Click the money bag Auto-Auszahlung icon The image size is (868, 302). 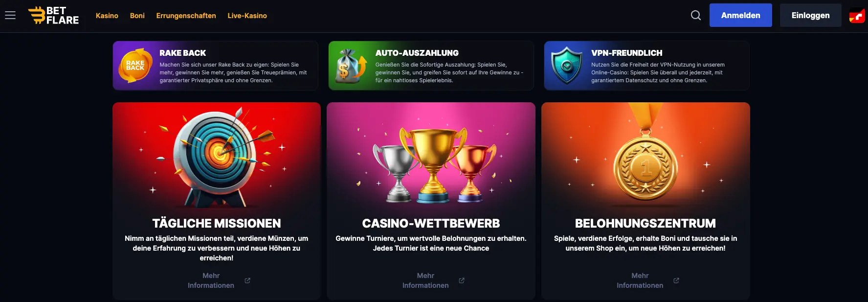[350, 66]
